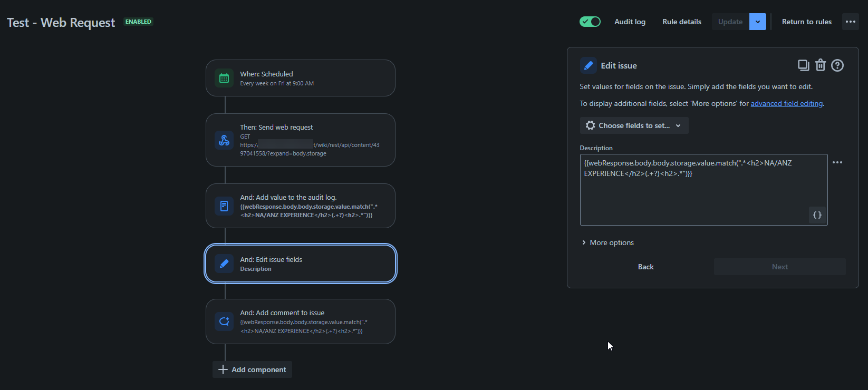
Task: Open the Choose fields to set dropdown
Action: (633, 125)
